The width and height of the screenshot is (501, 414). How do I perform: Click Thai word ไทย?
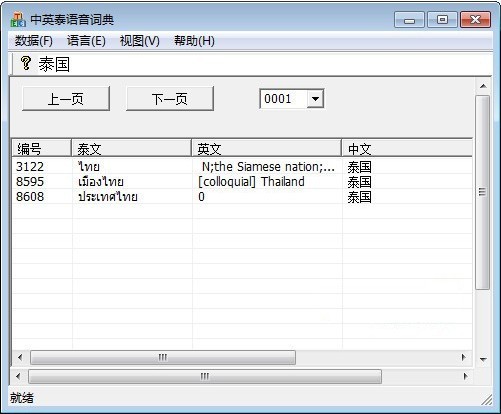pyautogui.click(x=89, y=167)
